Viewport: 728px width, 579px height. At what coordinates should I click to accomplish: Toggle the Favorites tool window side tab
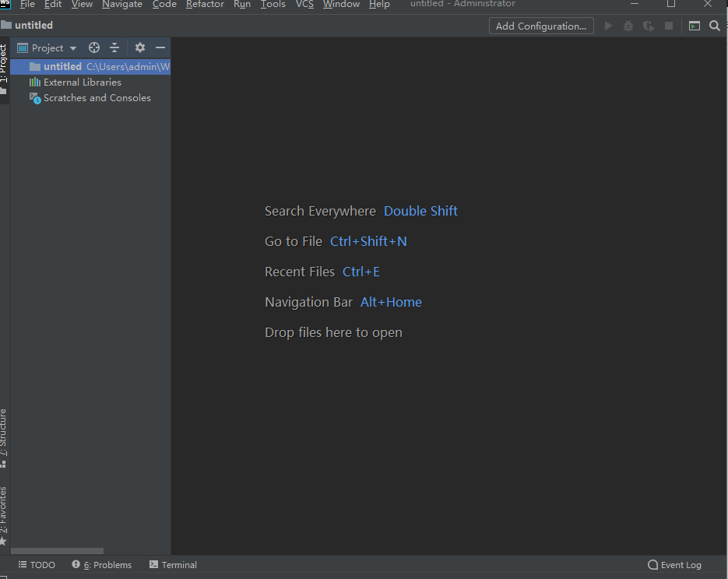coord(4,510)
